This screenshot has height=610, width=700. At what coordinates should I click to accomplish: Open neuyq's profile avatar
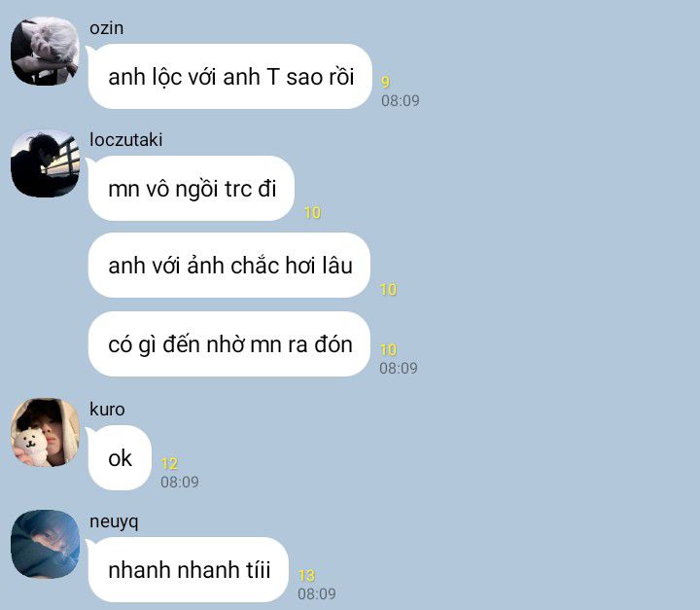pos(45,544)
